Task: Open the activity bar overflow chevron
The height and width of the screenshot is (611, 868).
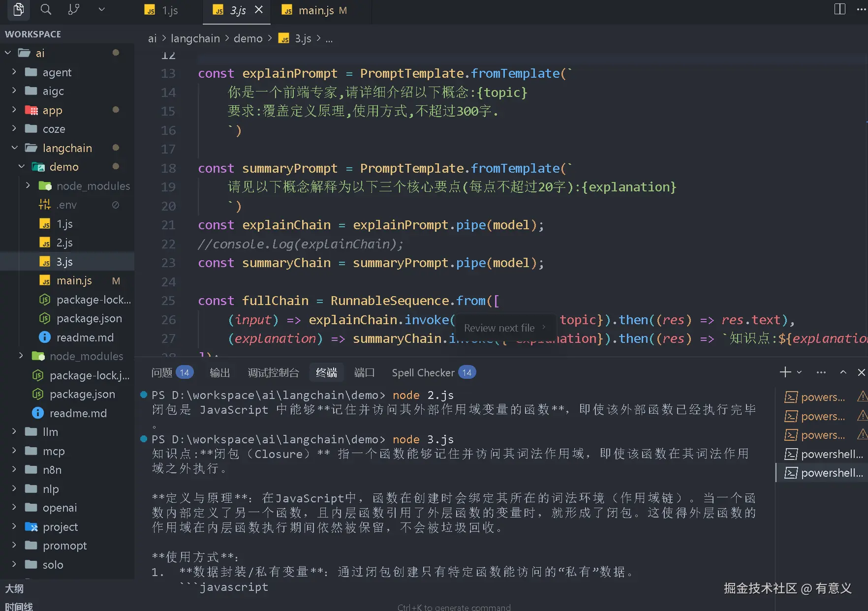Action: [x=102, y=9]
